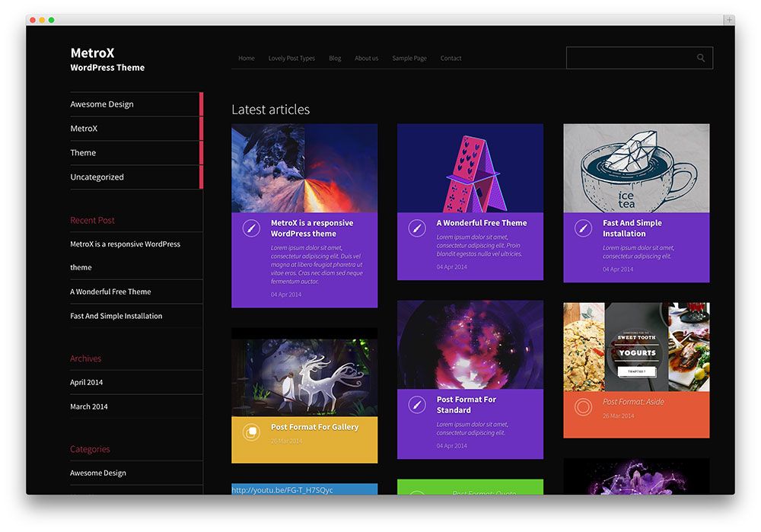761x532 pixels.
Task: Open the purple nebula sphere thumbnail
Action: tap(470, 345)
